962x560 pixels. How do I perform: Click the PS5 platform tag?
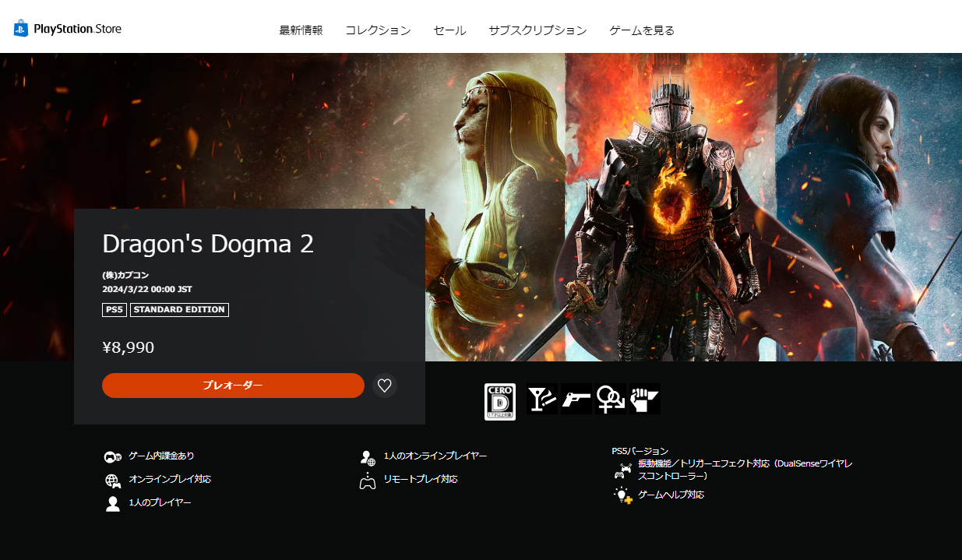[115, 310]
